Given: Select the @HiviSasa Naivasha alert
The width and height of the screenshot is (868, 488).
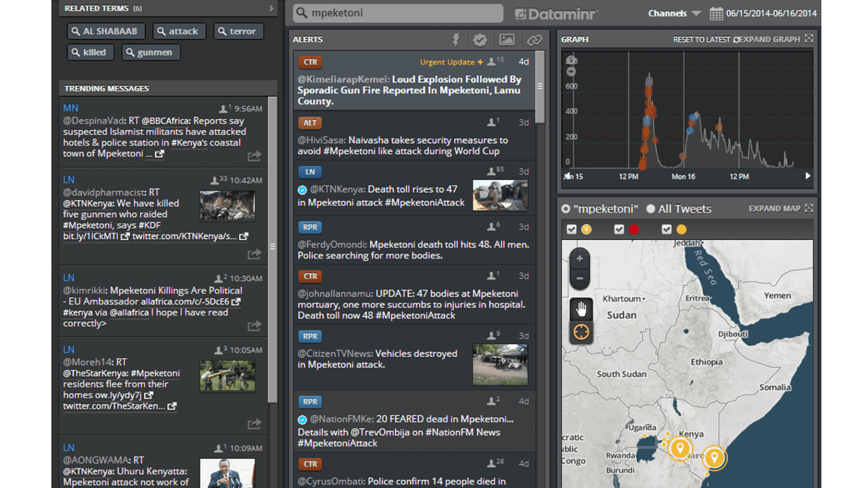Looking at the screenshot, I should (x=414, y=136).
